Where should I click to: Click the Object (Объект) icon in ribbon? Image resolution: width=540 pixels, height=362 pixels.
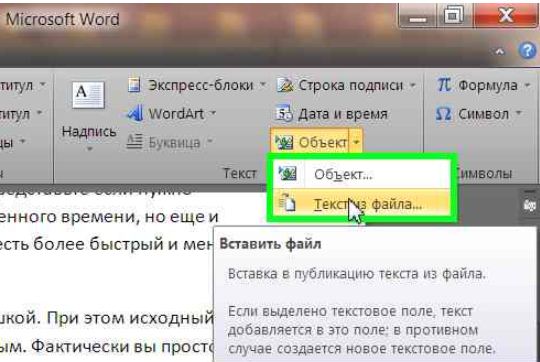click(x=284, y=142)
